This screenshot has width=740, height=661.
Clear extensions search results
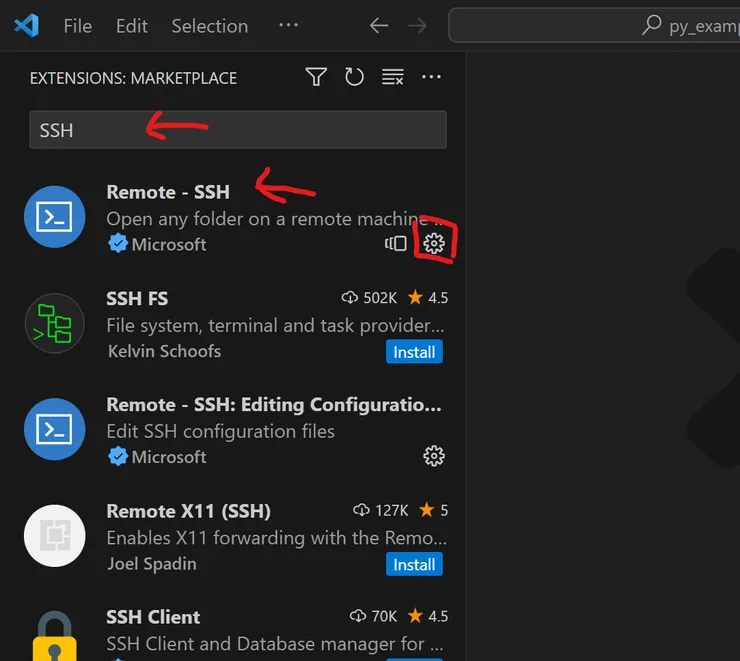[393, 77]
